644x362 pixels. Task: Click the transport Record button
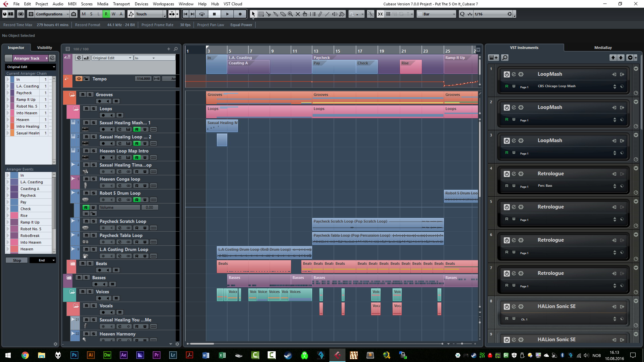pyautogui.click(x=240, y=14)
